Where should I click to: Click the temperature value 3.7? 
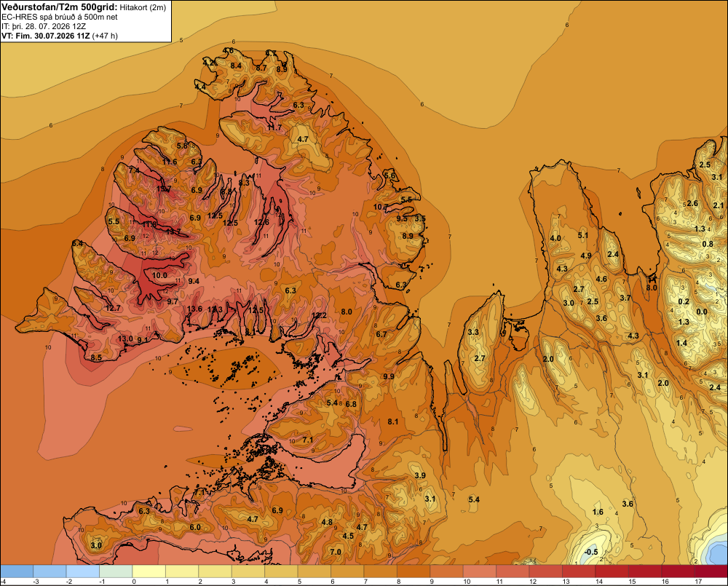(625, 298)
